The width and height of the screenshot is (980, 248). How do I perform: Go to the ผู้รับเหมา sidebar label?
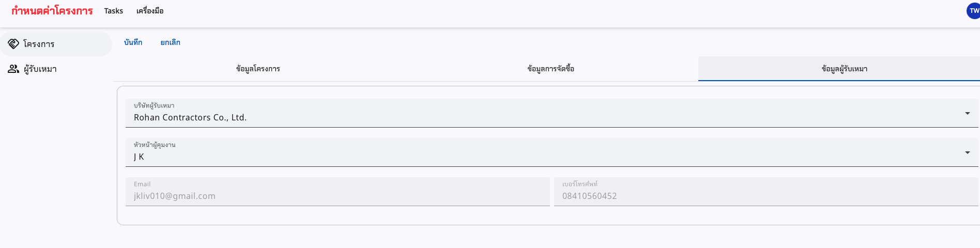[x=40, y=69]
